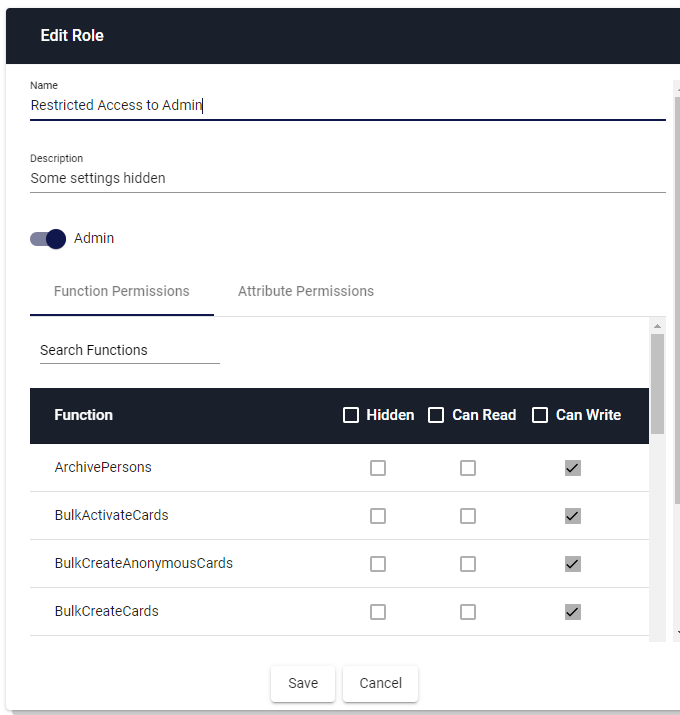Check the Can Write header checkbox
This screenshot has width=680, height=715.
[540, 415]
